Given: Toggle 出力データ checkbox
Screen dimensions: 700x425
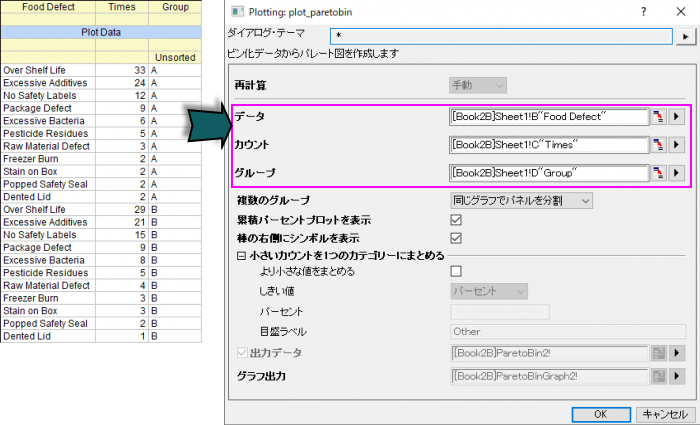Looking at the screenshot, I should click(x=242, y=353).
